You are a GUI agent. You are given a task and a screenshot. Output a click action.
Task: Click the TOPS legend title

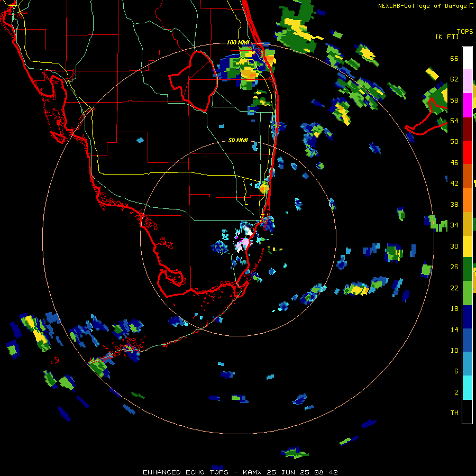tap(465, 31)
